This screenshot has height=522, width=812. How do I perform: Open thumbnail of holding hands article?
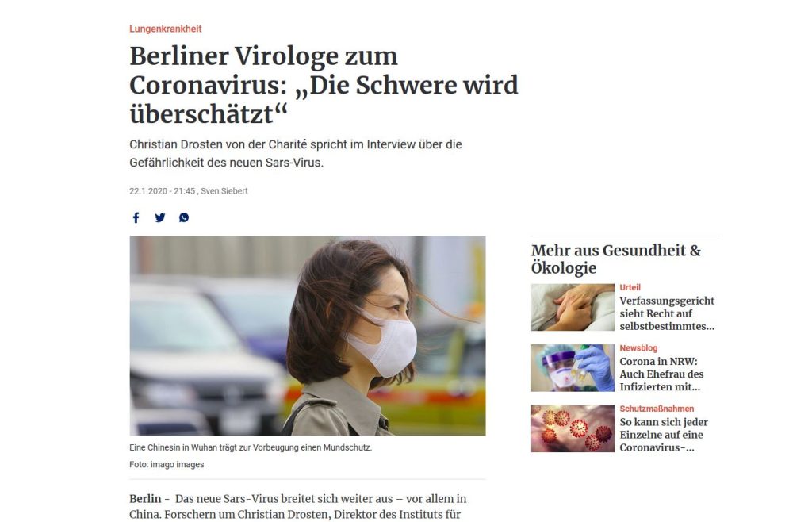pos(573,307)
